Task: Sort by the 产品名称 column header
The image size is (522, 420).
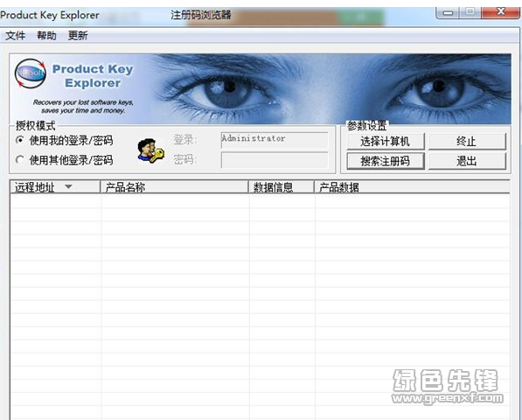Action: (x=175, y=187)
